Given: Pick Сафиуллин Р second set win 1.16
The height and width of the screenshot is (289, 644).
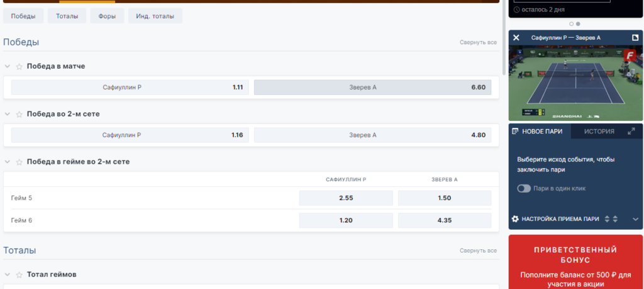Looking at the screenshot, I should (130, 135).
